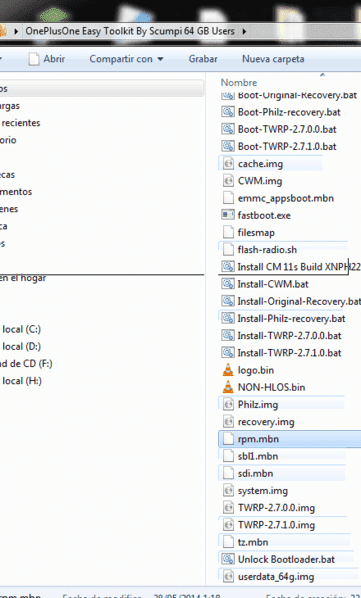361x598 pixels.
Task: Click the sbl1.mbn file icon
Action: pyautogui.click(x=228, y=456)
